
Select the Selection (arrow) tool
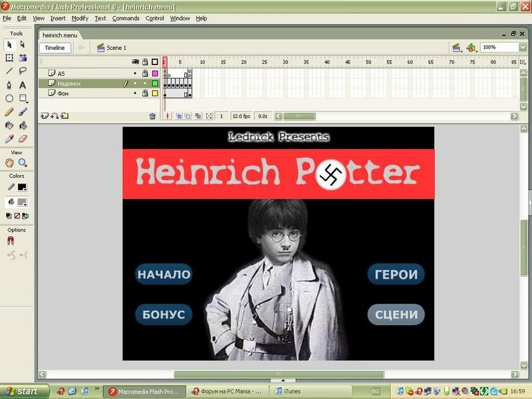9,45
